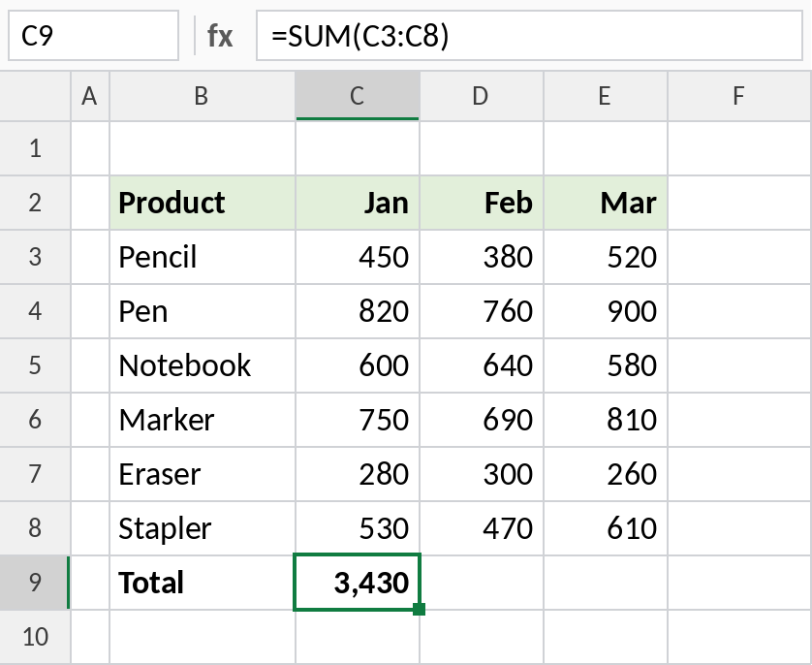Click the total cell showing 3,430
The image size is (812, 665).
pyautogui.click(x=358, y=583)
